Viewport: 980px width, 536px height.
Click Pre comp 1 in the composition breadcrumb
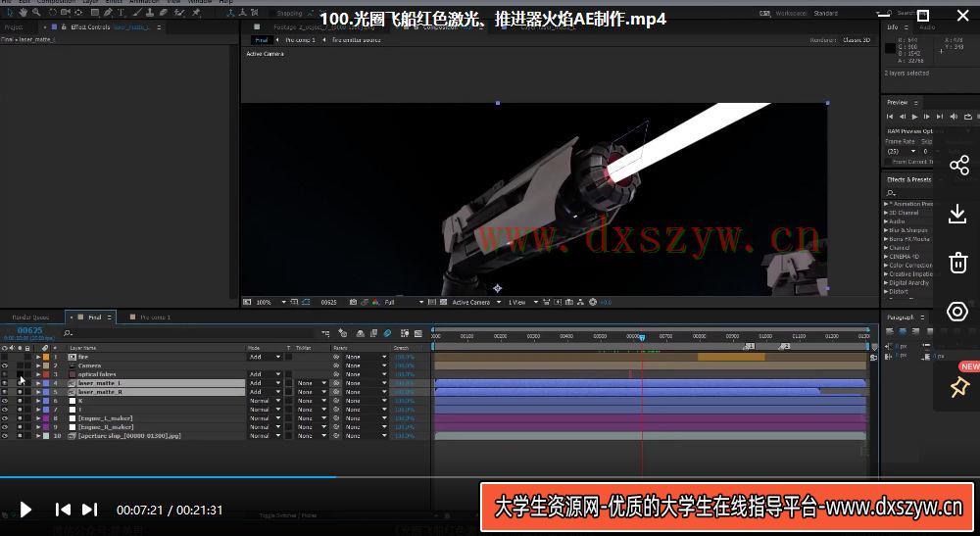click(300, 39)
